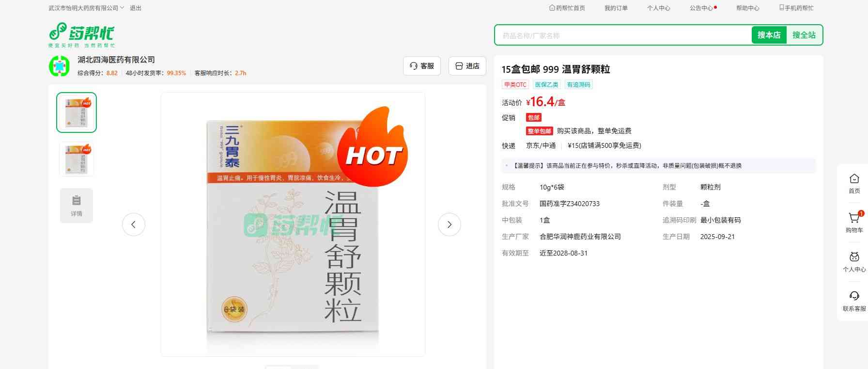Open 公告中心 in top navigation
Image resolution: width=868 pixels, height=369 pixels.
click(x=701, y=8)
